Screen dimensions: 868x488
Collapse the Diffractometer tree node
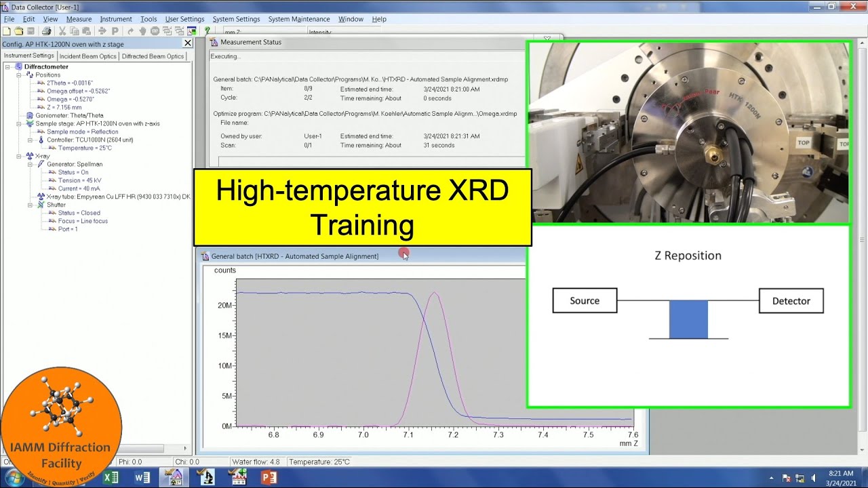(x=7, y=66)
